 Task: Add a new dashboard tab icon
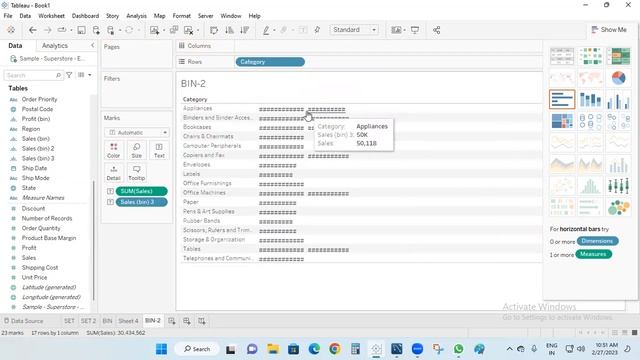coord(187,321)
